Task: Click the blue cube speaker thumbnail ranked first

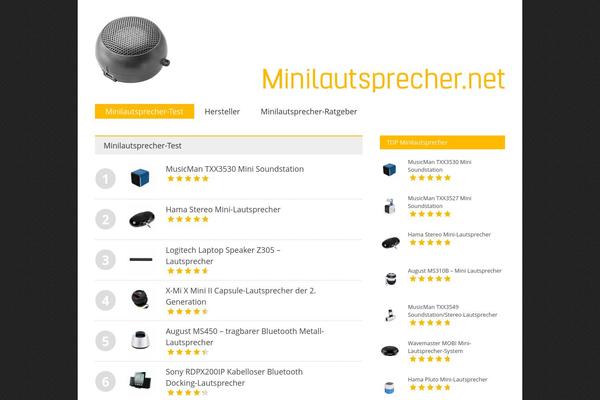Action: pos(140,178)
